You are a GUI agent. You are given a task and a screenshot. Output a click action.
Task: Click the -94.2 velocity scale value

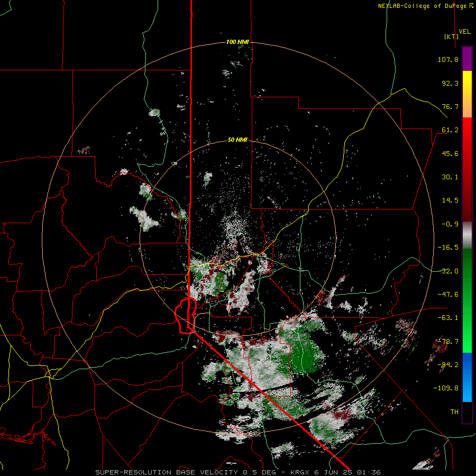point(448,365)
